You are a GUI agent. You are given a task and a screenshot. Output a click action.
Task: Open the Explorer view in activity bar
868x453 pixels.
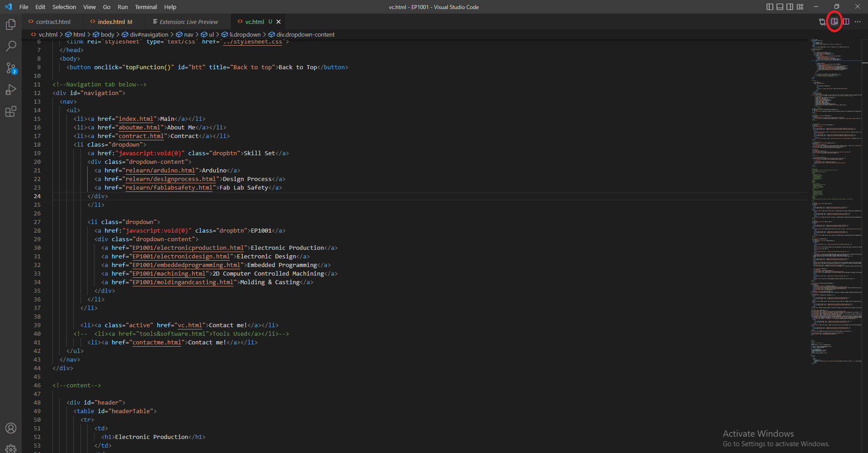click(x=11, y=24)
